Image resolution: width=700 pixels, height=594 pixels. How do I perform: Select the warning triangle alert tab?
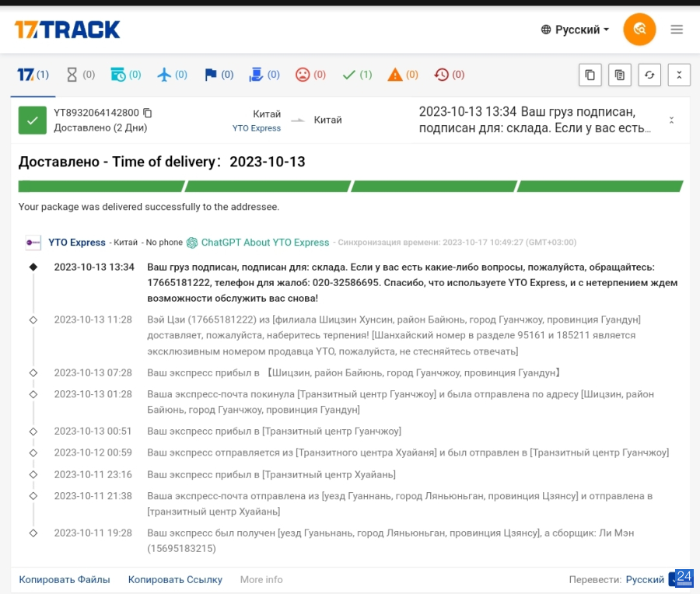(403, 75)
